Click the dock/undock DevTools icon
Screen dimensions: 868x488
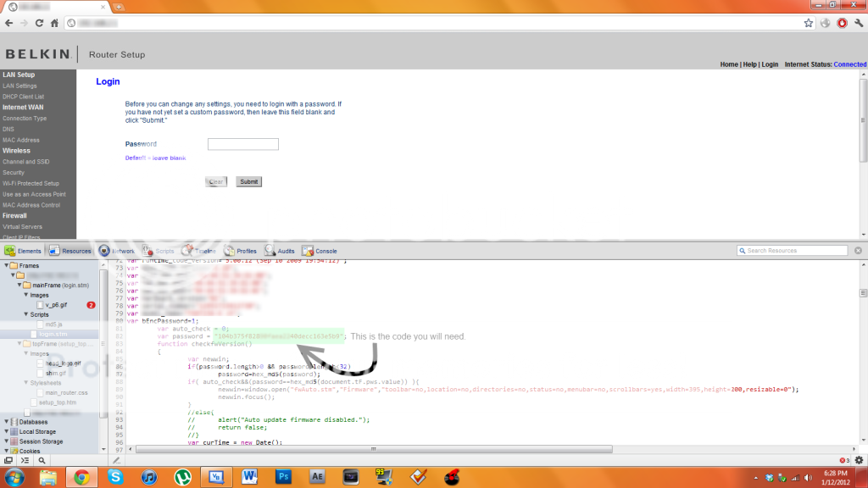point(8,460)
